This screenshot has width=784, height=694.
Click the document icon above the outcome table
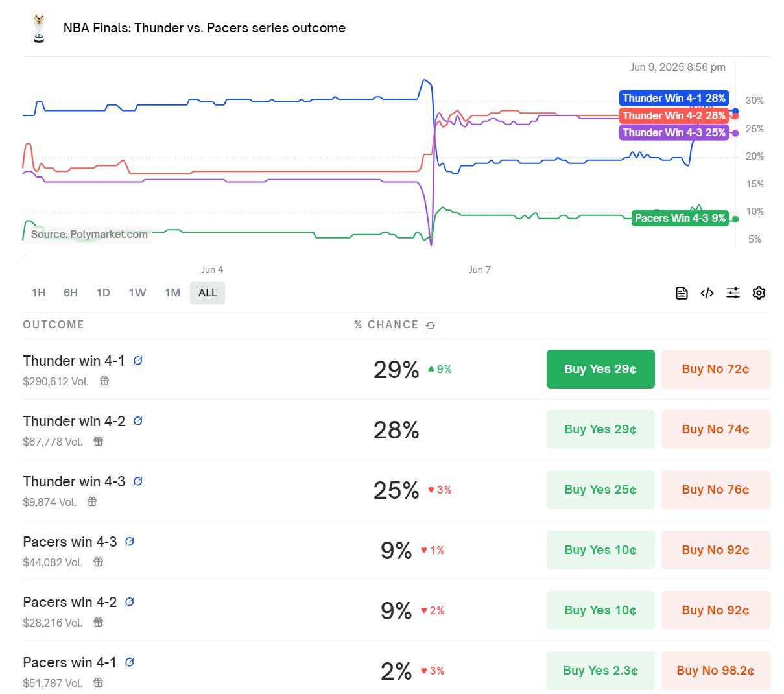[682, 293]
